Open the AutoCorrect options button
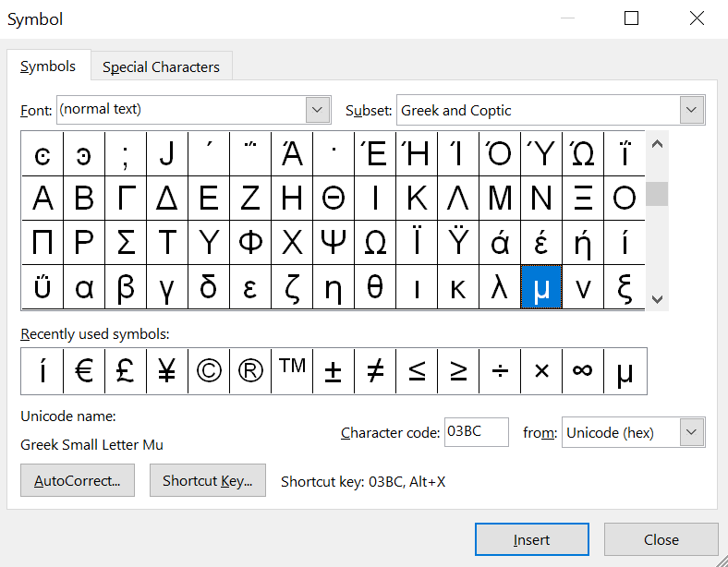 [x=78, y=481]
